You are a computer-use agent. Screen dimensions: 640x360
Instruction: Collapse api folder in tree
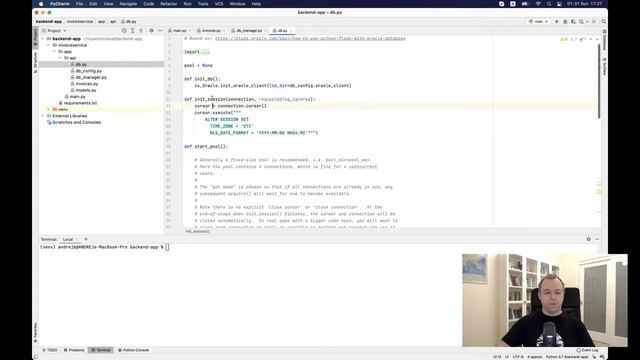pos(60,58)
